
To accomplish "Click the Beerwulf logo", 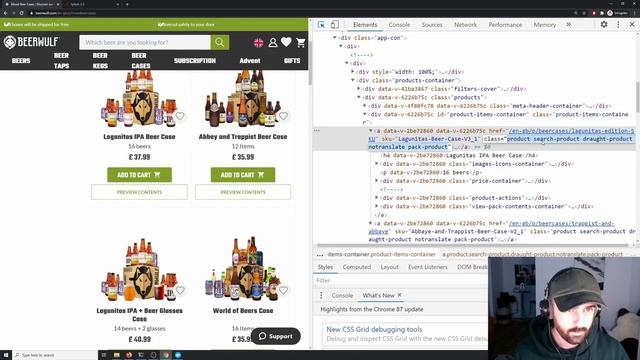I will 32,42.
